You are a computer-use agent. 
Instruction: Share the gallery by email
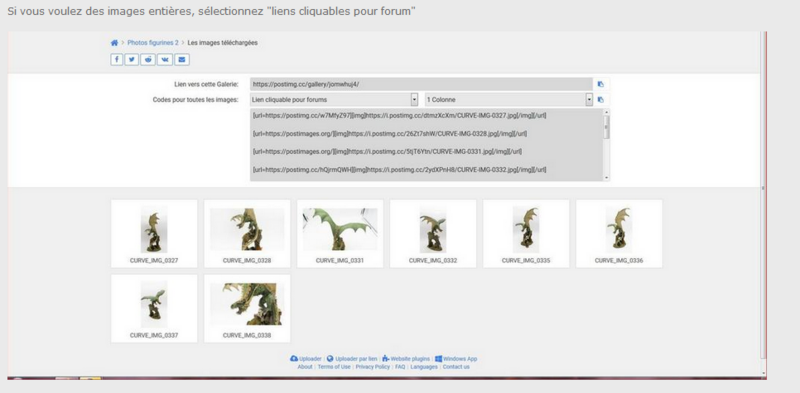pyautogui.click(x=182, y=60)
